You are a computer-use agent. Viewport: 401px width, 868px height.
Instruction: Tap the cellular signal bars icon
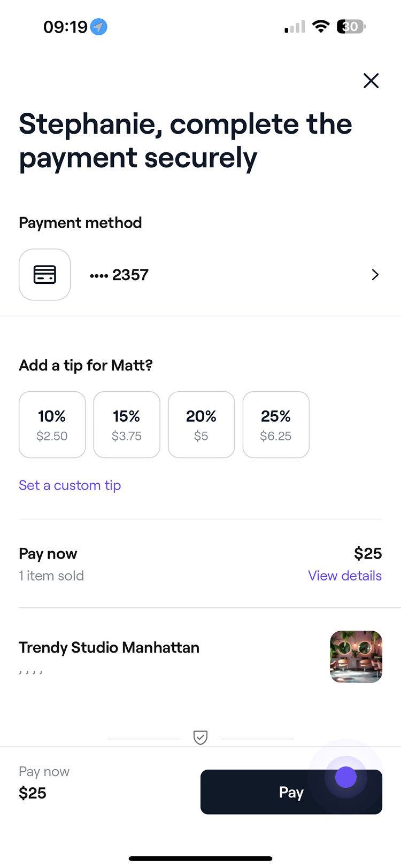point(294,27)
